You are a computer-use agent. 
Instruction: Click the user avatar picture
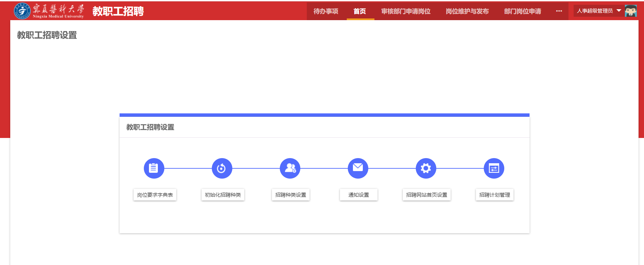[x=631, y=11]
